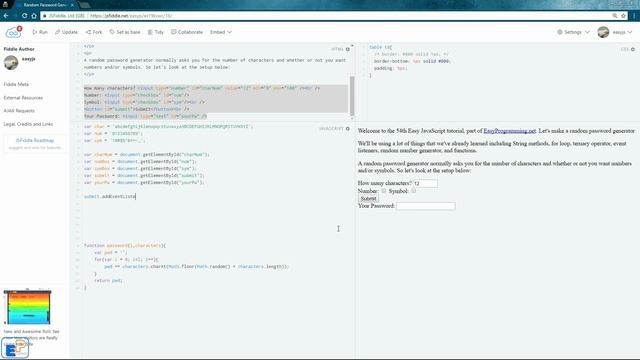Click the 'var yourPw' line in the JavaScript editor
640x360 pixels.
click(x=144, y=182)
